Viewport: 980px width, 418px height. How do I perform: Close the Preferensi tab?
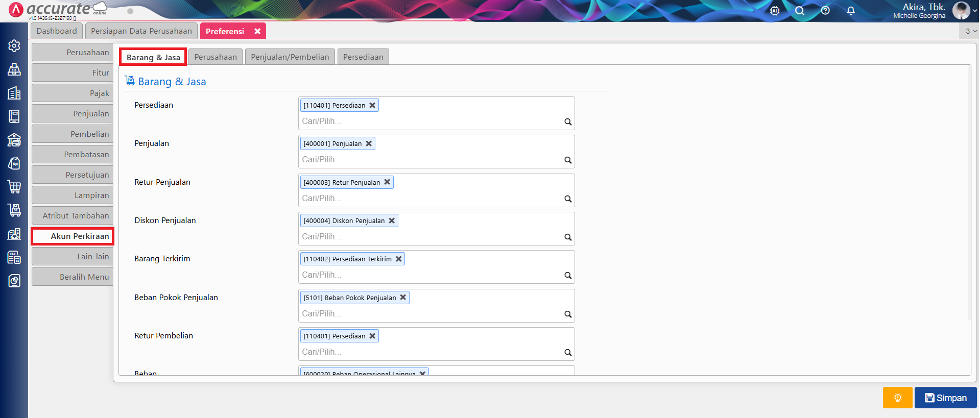[x=257, y=31]
